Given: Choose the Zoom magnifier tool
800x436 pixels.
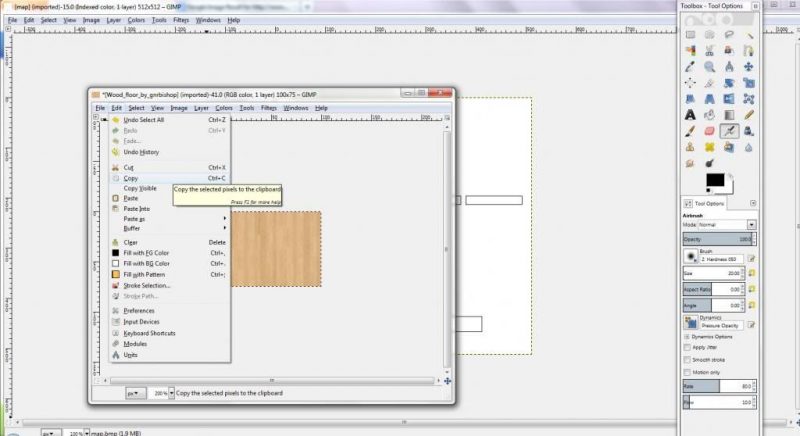Looking at the screenshot, I should point(710,66).
